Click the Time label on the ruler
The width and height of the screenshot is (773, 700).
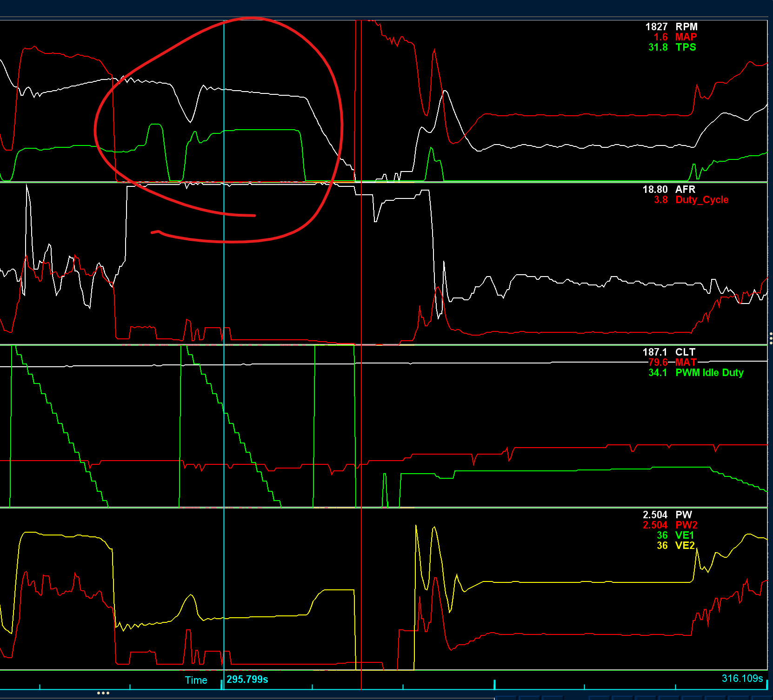[x=196, y=680]
